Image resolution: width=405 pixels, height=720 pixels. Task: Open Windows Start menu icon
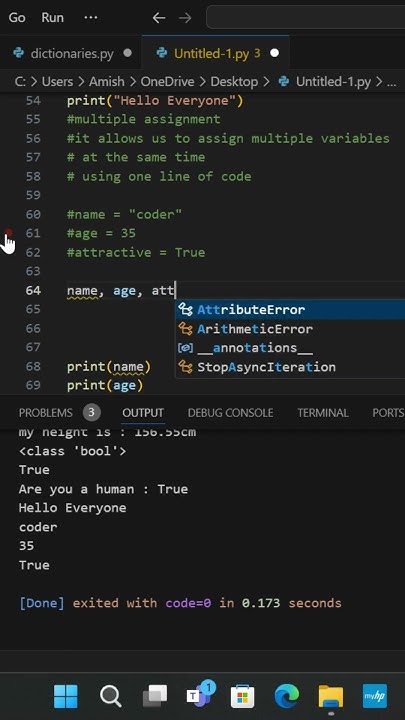pyautogui.click(x=66, y=696)
